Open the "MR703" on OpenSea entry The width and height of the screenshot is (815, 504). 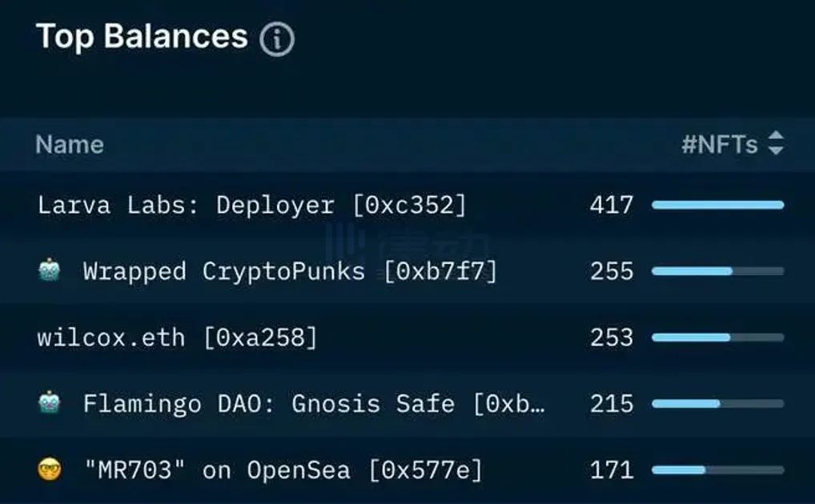click(x=283, y=470)
